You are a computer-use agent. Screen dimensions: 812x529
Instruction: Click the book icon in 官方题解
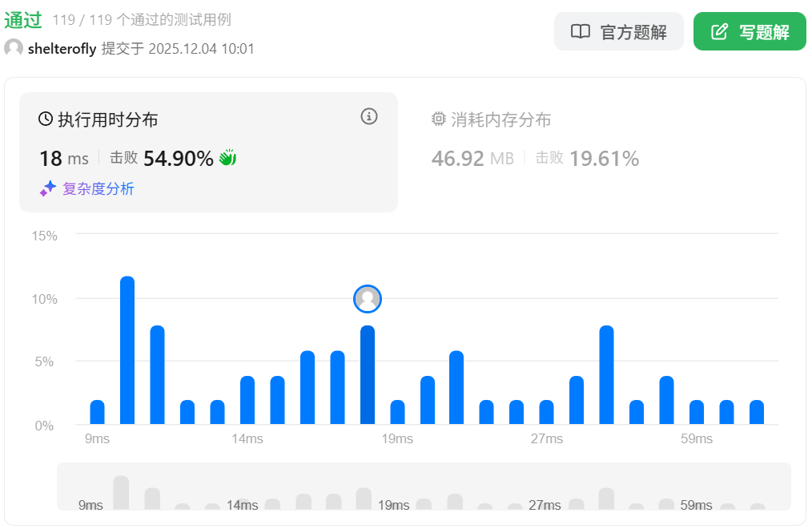580,32
